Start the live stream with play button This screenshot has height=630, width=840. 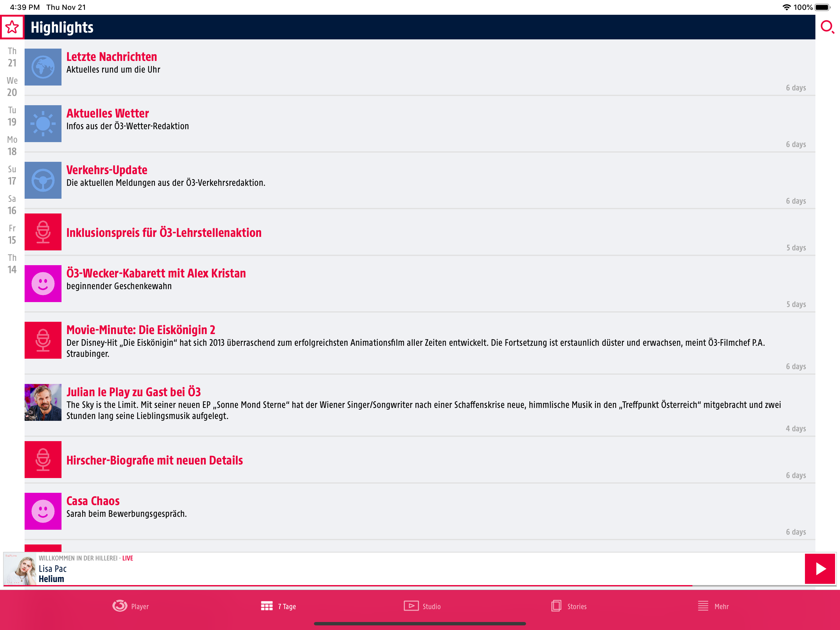coord(820,568)
